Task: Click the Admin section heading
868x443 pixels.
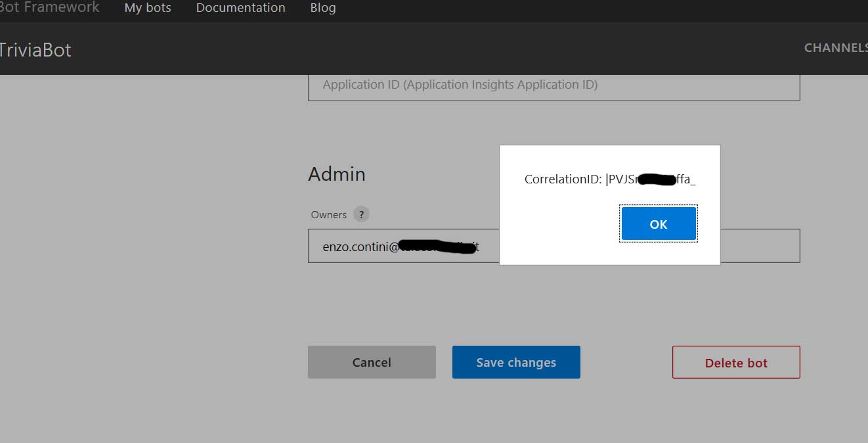Action: (337, 174)
